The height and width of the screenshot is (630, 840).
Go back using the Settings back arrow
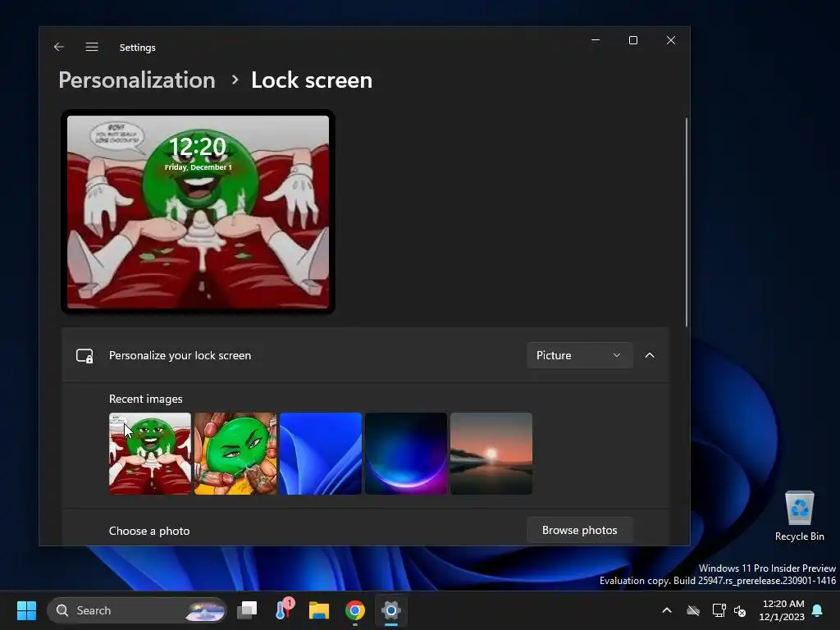59,47
